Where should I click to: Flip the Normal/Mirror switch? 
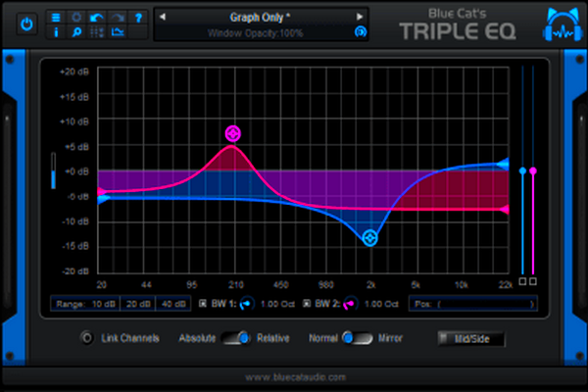point(358,338)
